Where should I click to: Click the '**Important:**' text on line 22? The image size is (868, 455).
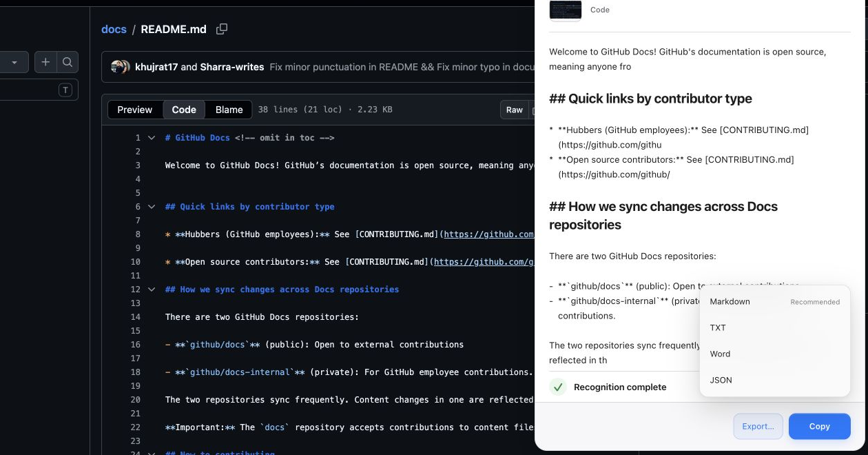click(x=200, y=427)
